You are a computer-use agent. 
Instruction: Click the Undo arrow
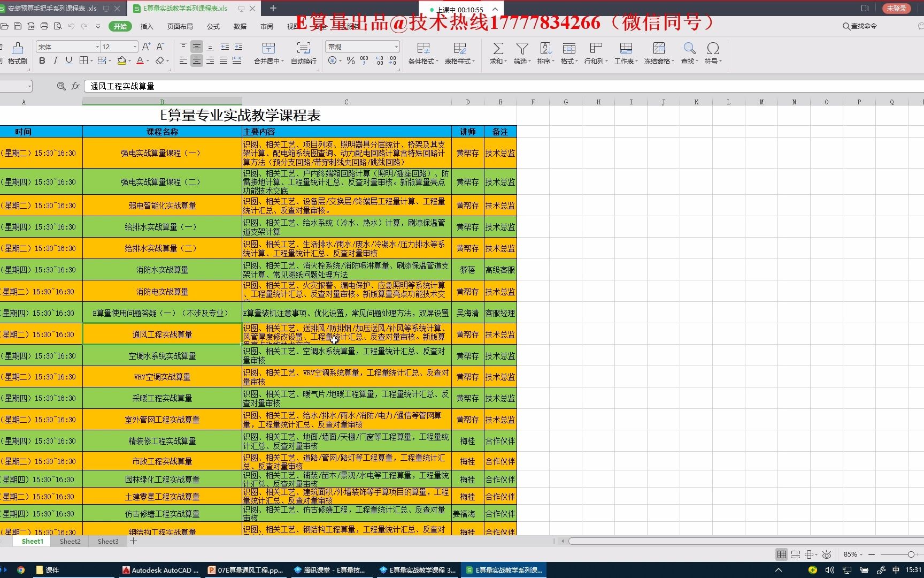tap(71, 26)
